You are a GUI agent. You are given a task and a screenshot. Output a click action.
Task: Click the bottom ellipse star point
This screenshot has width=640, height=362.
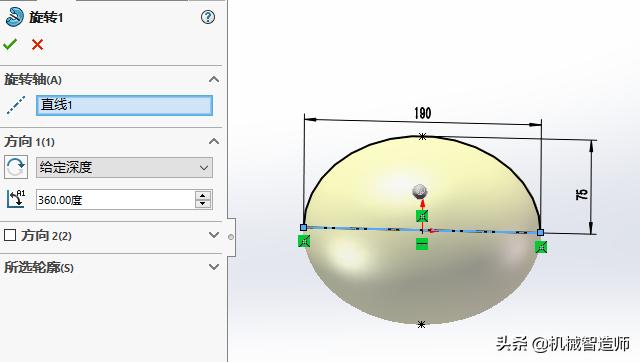[x=422, y=324]
